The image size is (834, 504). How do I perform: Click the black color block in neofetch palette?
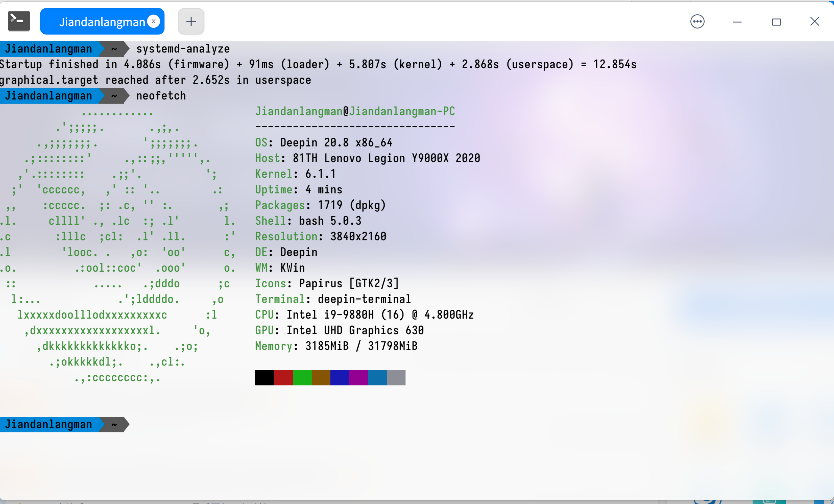(264, 377)
